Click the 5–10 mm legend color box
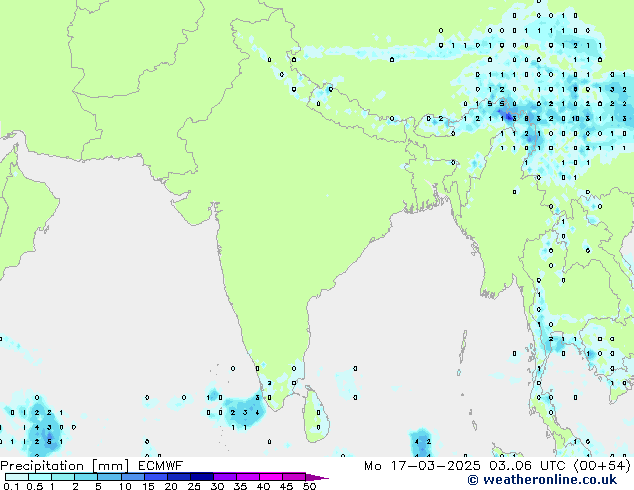The height and width of the screenshot is (490, 634). [x=109, y=477]
